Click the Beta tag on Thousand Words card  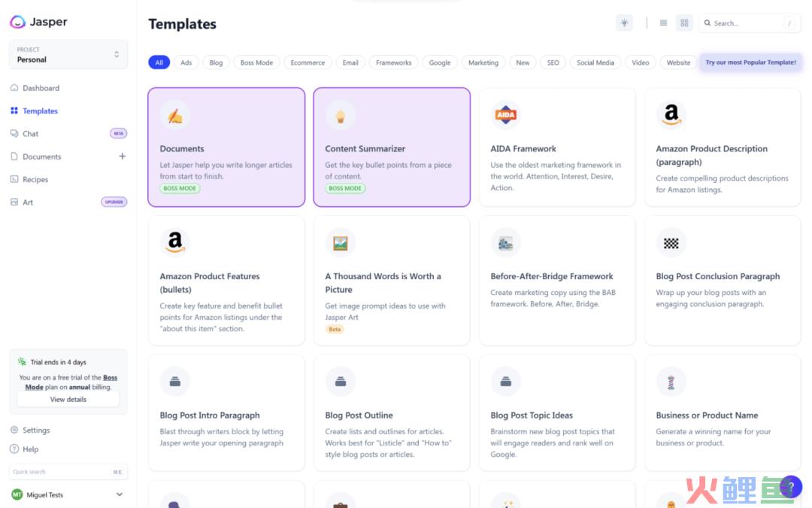[x=335, y=329]
